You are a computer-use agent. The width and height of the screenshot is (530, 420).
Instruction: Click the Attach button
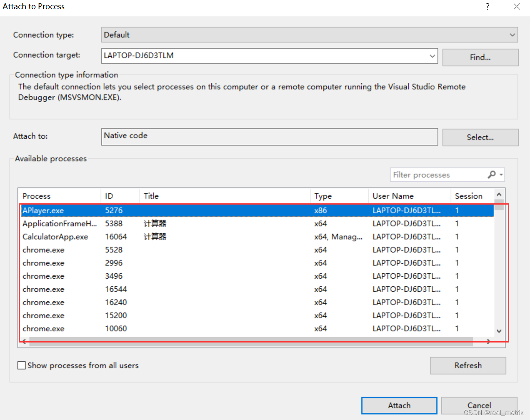[x=399, y=405]
